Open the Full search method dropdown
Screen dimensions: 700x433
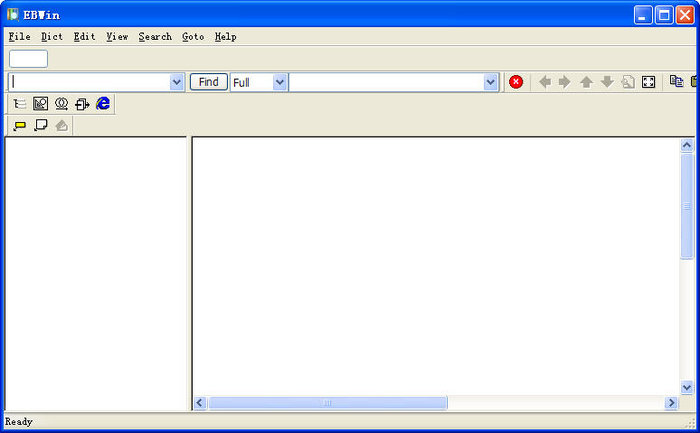pyautogui.click(x=279, y=82)
